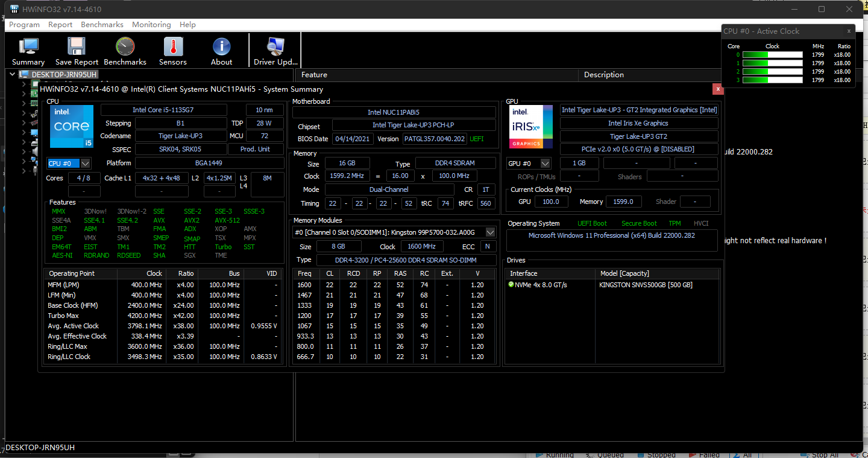Image resolution: width=868 pixels, height=458 pixels.
Task: Click the Core 0 clock bar
Action: click(x=772, y=55)
